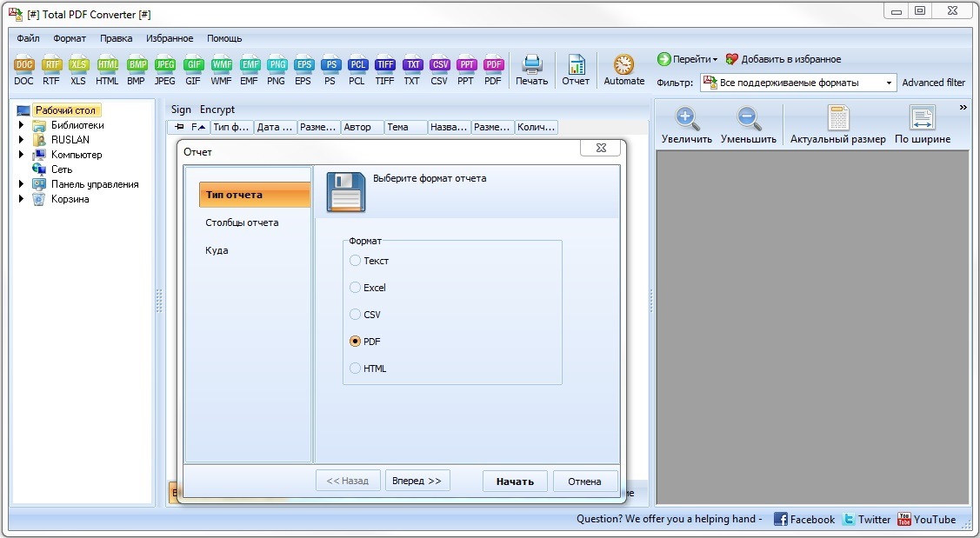Select the Сеть item in folder tree
This screenshot has height=538, width=980.
[62, 169]
